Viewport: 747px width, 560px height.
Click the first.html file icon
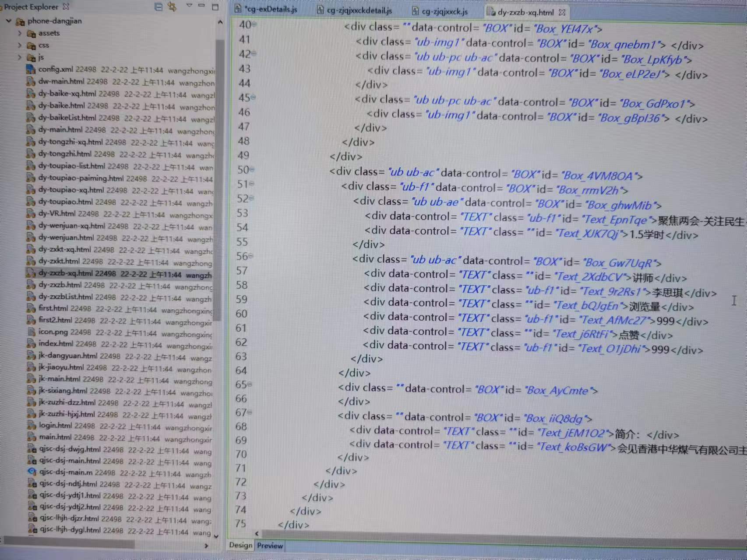(31, 308)
